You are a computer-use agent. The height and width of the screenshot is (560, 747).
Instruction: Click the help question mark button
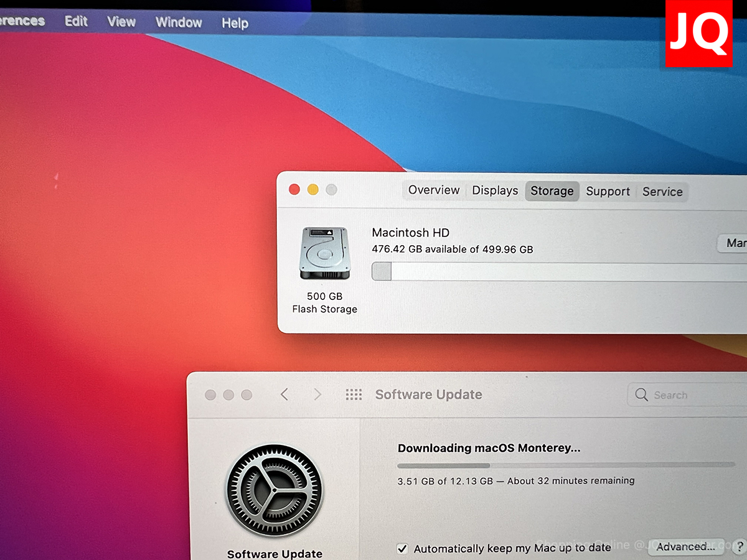pyautogui.click(x=740, y=547)
